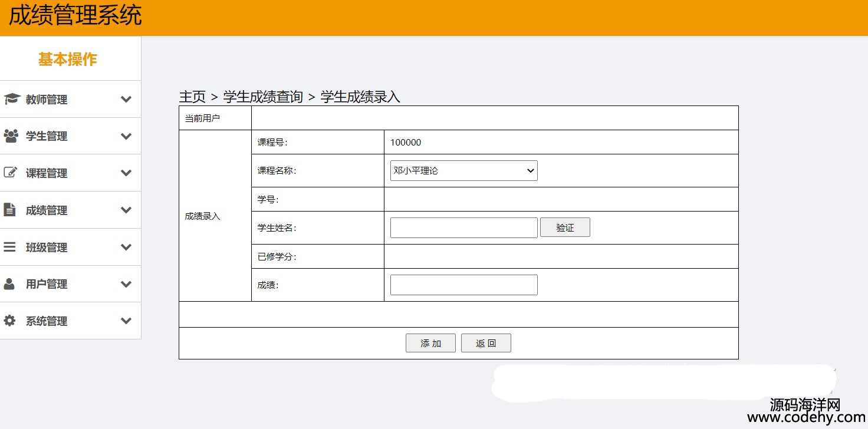Open the 成绩管理 menu item
The width and height of the screenshot is (868, 429).
click(x=47, y=210)
